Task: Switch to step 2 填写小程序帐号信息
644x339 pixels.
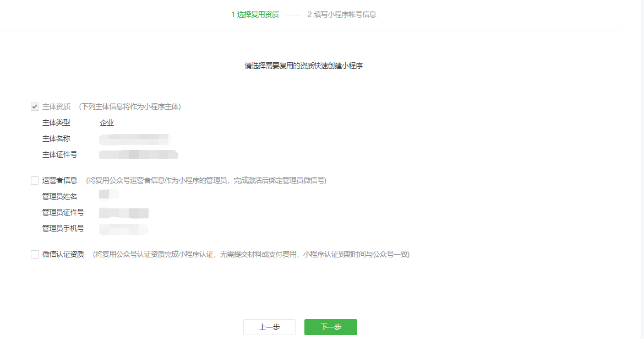Action: 342,14
